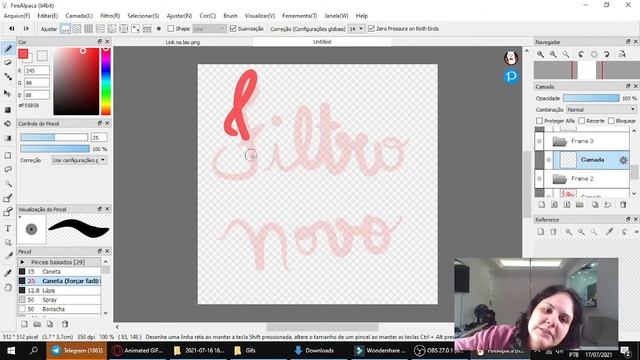Select the Fill rectangle tool icon
This screenshot has height=360, width=640.
point(8,110)
